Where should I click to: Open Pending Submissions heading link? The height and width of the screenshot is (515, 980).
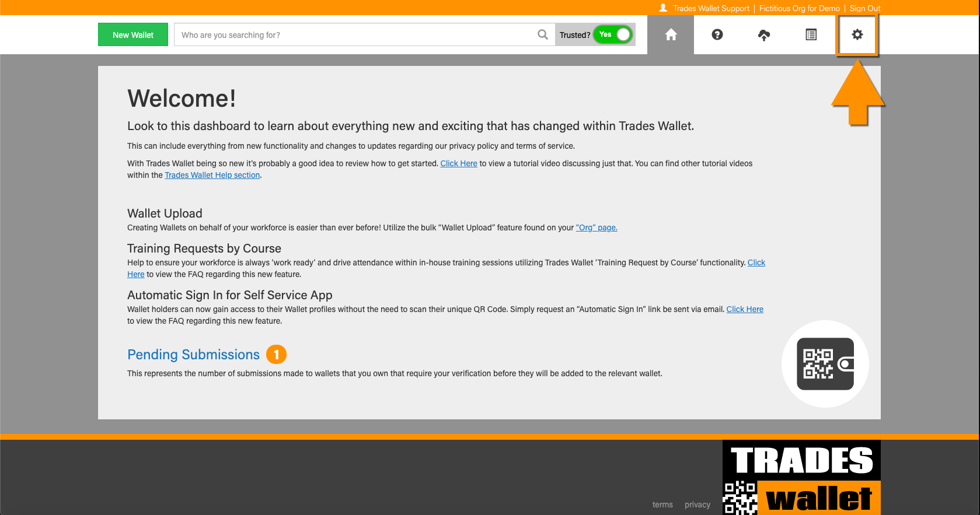[193, 355]
